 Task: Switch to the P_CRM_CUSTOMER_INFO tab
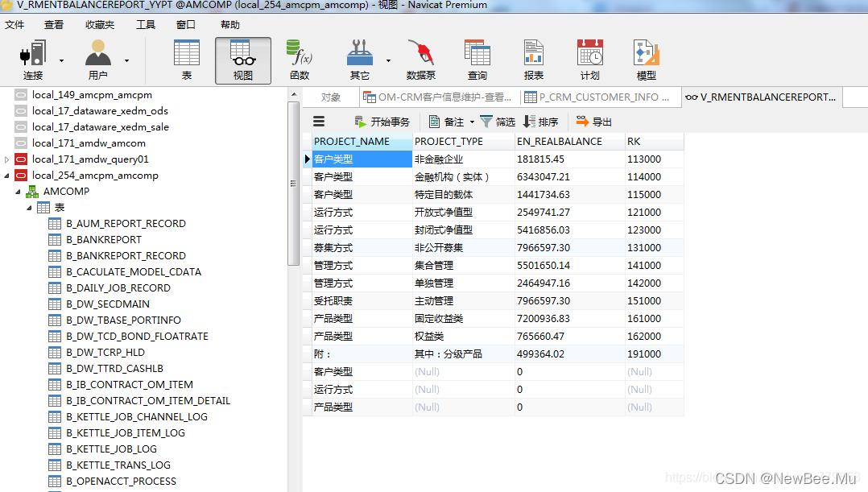[600, 97]
